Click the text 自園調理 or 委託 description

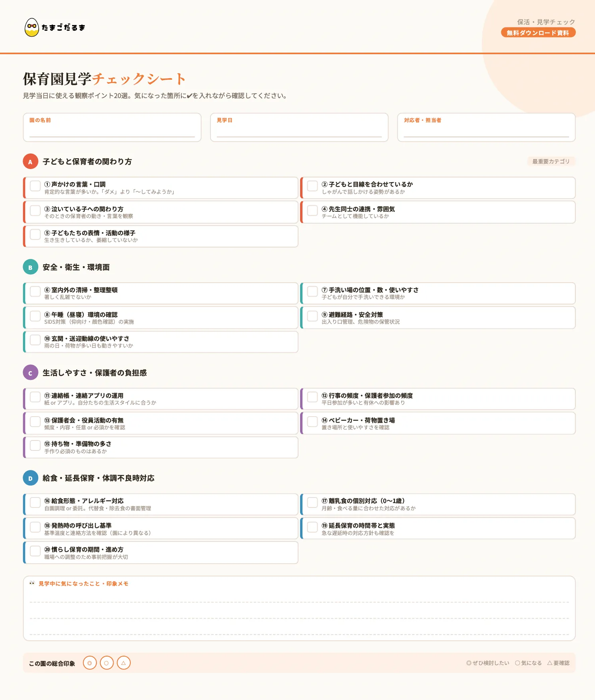[98, 508]
